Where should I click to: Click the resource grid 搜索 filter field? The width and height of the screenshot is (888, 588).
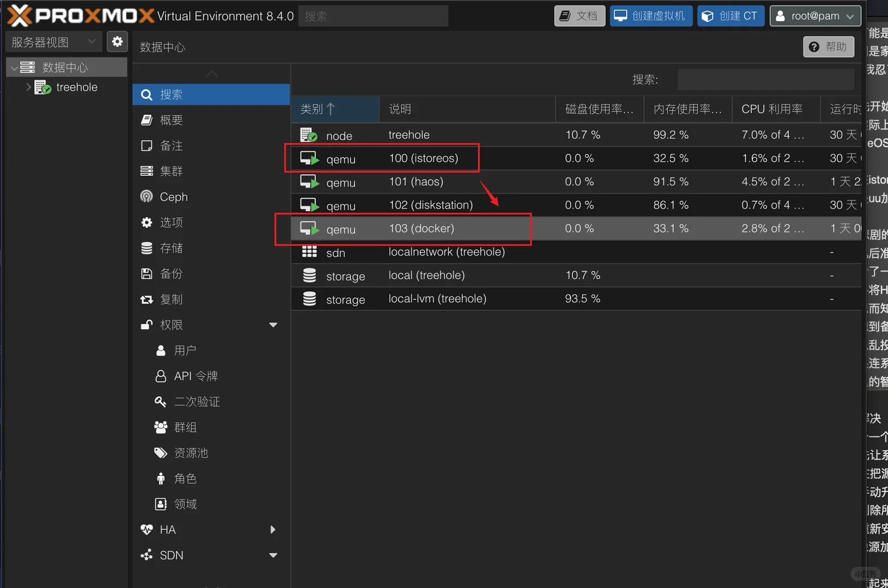coord(766,79)
